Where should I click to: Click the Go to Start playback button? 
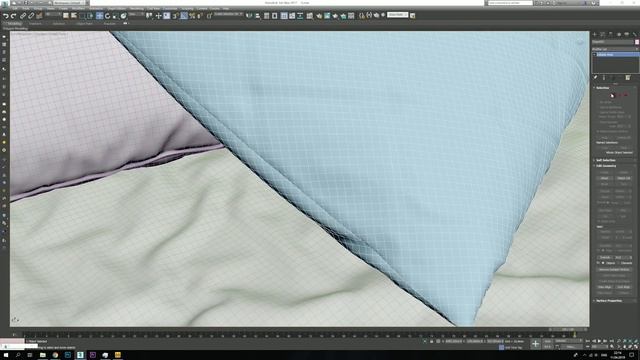(588, 341)
